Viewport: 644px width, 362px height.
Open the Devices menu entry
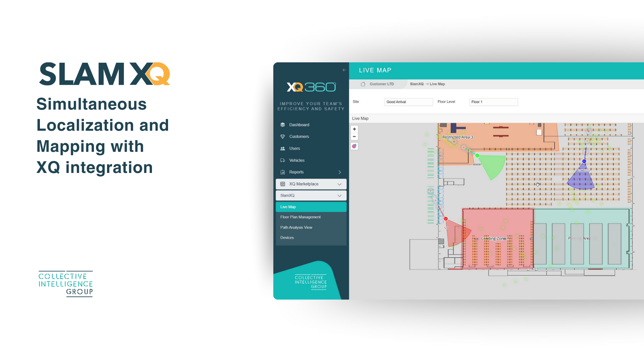point(287,238)
